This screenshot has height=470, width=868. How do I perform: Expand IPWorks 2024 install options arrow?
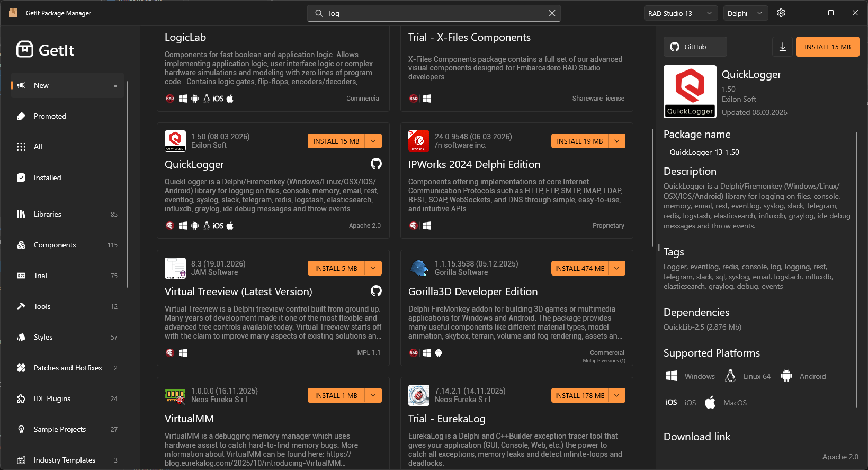click(617, 141)
